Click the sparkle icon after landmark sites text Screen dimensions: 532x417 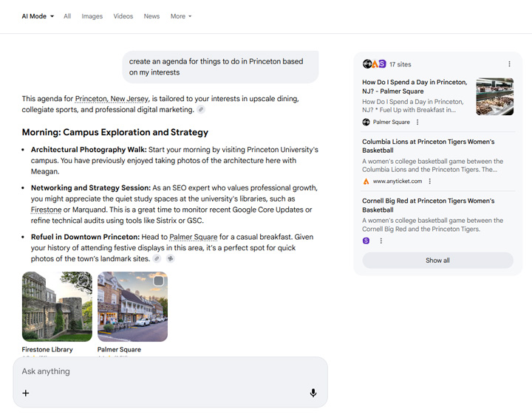(170, 259)
